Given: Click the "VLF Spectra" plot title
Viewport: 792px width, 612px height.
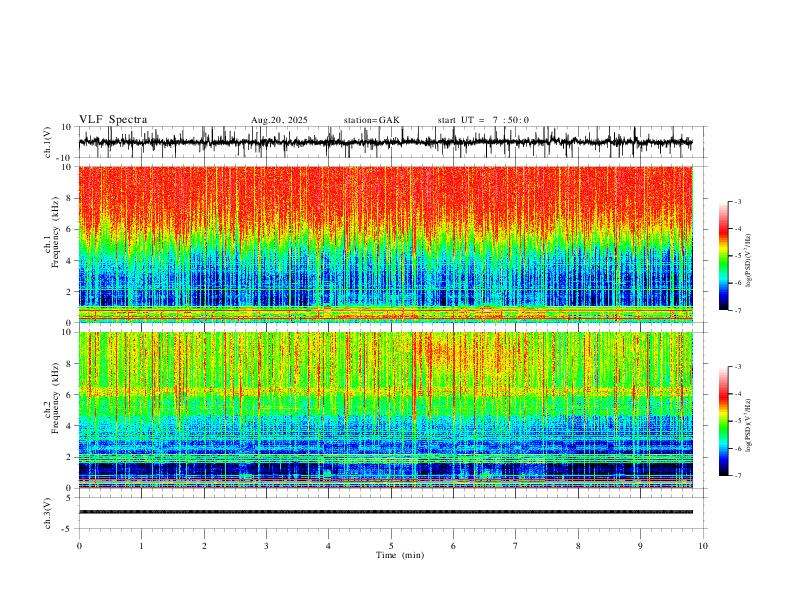Looking at the screenshot, I should tap(113, 120).
